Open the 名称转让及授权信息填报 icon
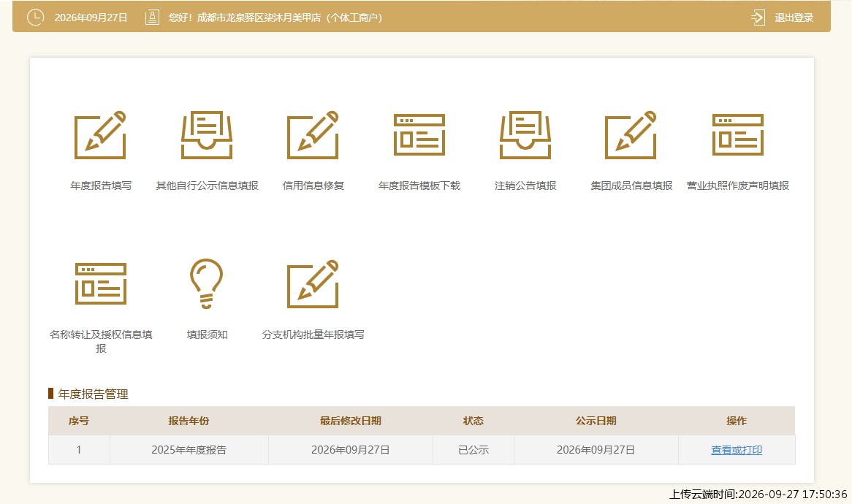The width and height of the screenshot is (852, 504). pos(101,284)
